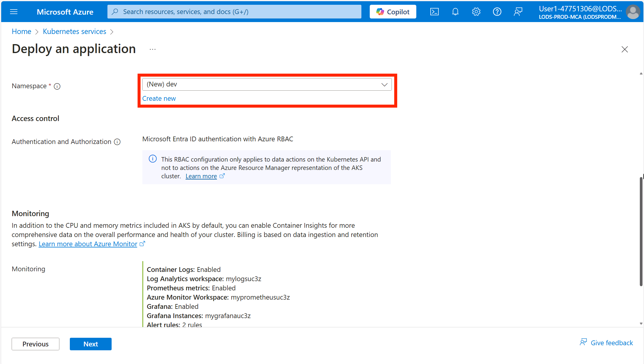Click the search magnifier icon
644x364 pixels.
[x=115, y=12]
